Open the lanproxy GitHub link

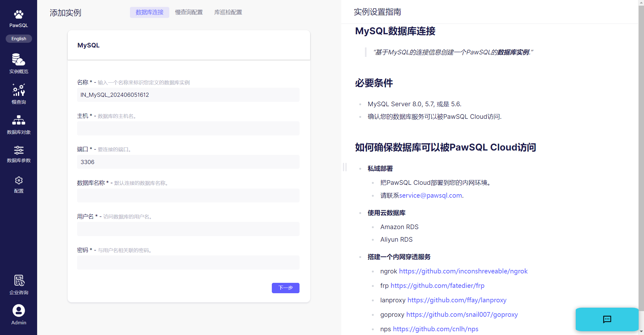point(457,300)
